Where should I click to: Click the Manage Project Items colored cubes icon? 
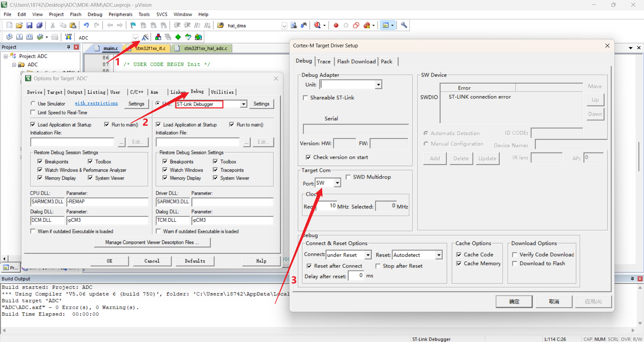158,37
